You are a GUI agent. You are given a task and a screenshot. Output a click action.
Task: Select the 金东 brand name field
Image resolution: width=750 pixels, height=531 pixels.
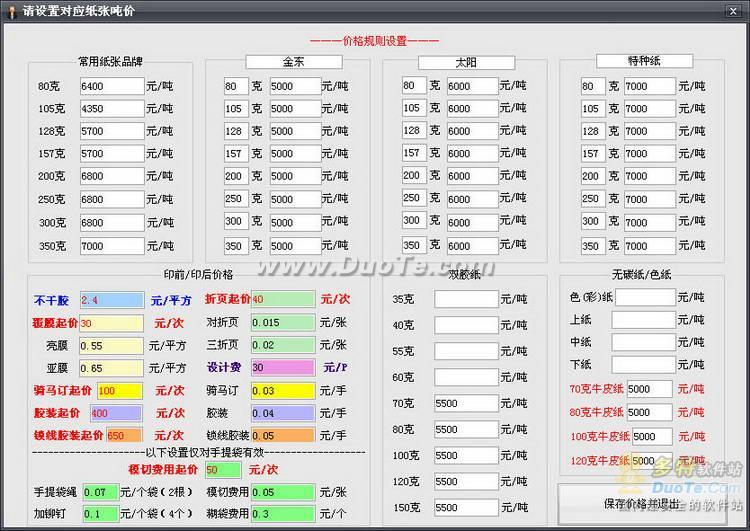[294, 62]
